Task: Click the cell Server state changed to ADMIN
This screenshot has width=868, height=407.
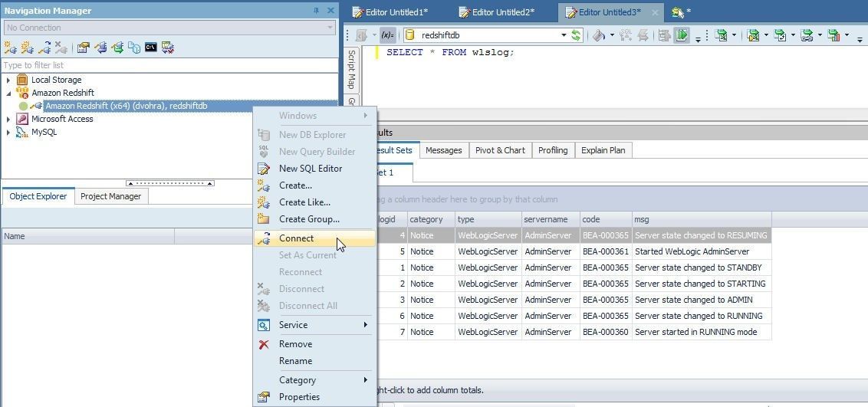Action: point(702,300)
